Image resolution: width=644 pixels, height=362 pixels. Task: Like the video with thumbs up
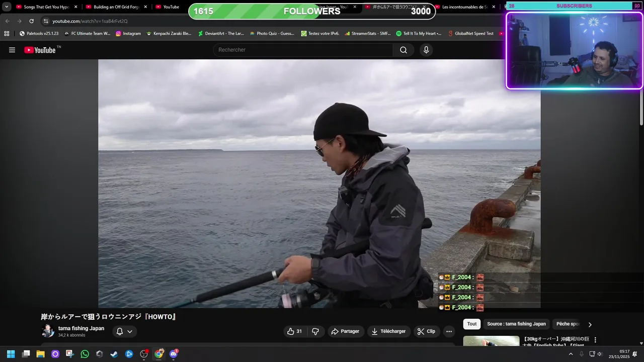295,331
